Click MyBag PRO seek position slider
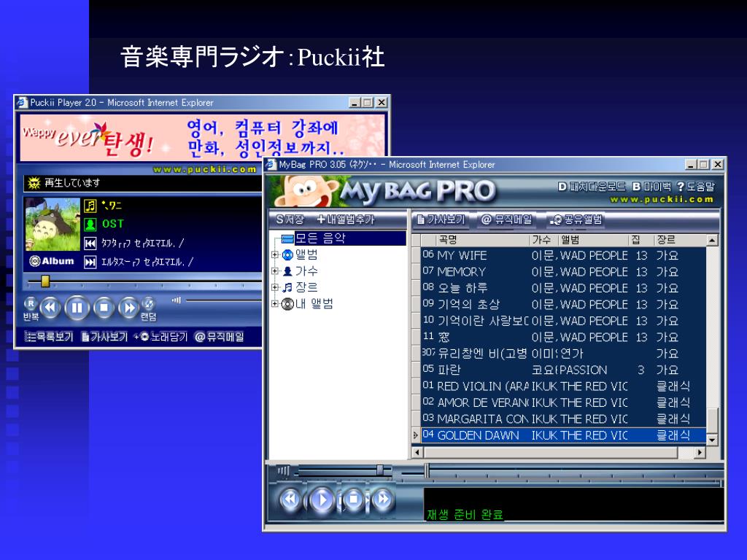This screenshot has width=747, height=560. pyautogui.click(x=427, y=471)
